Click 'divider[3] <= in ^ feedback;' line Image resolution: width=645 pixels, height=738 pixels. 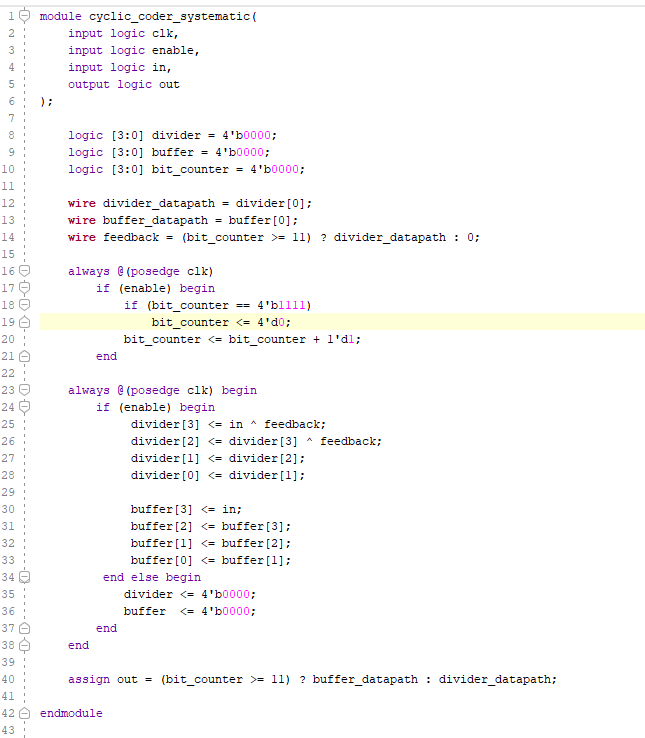tap(228, 425)
